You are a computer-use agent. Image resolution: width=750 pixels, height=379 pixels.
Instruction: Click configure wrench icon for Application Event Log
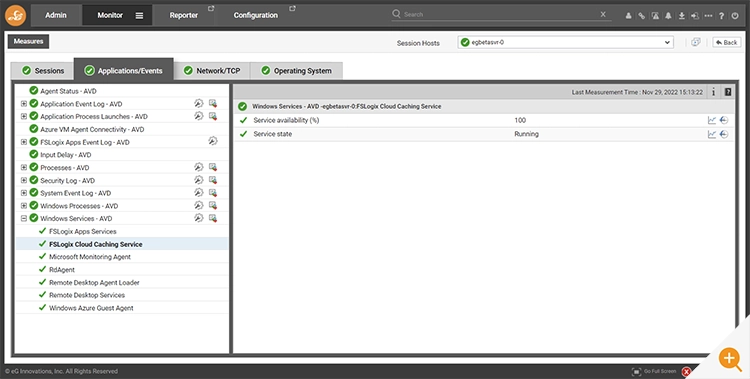click(199, 103)
